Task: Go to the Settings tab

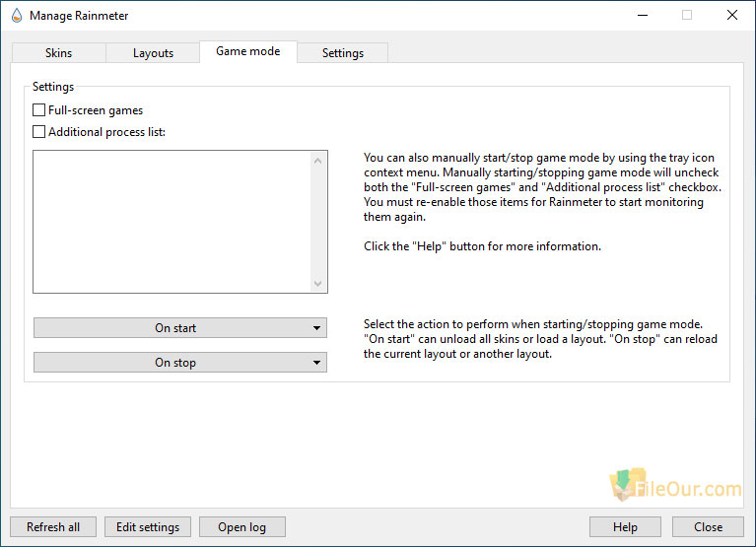Action: [x=343, y=53]
